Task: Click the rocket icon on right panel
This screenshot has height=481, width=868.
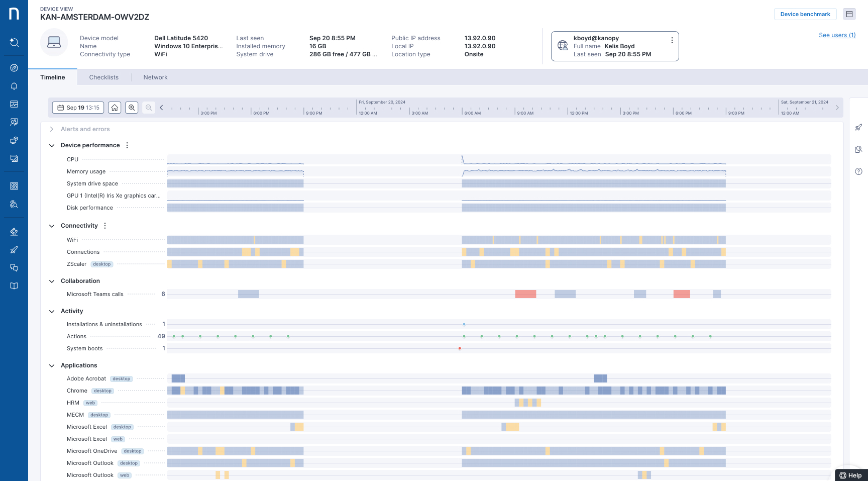Action: tap(858, 128)
